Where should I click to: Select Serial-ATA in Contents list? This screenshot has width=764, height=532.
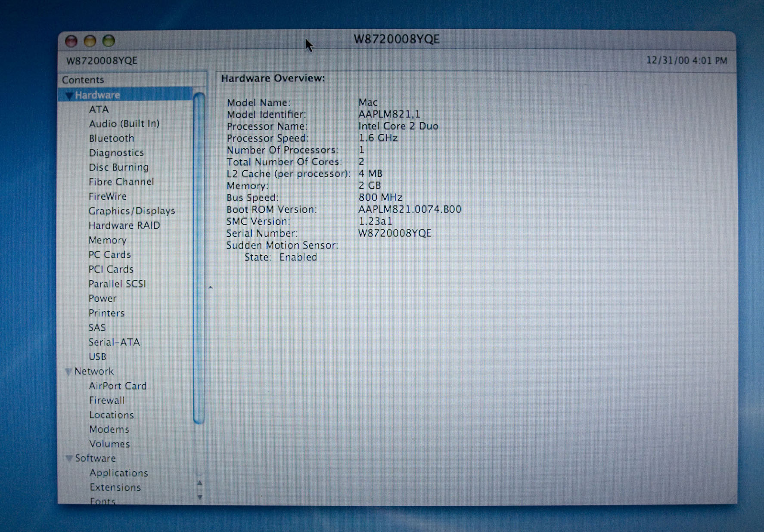[114, 342]
